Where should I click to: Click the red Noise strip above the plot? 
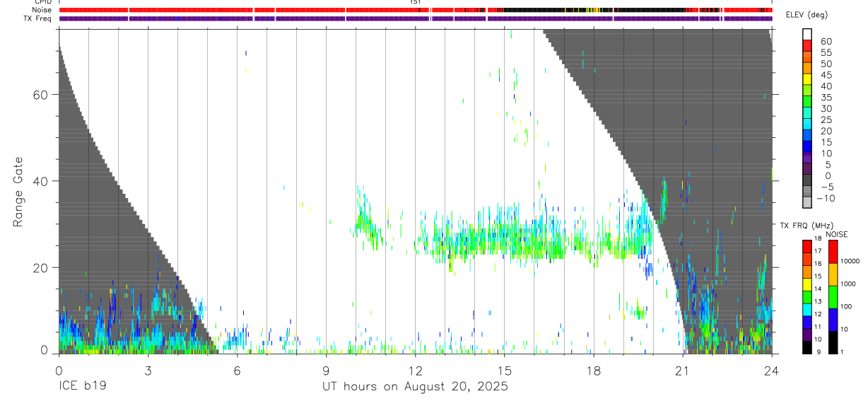(416, 10)
